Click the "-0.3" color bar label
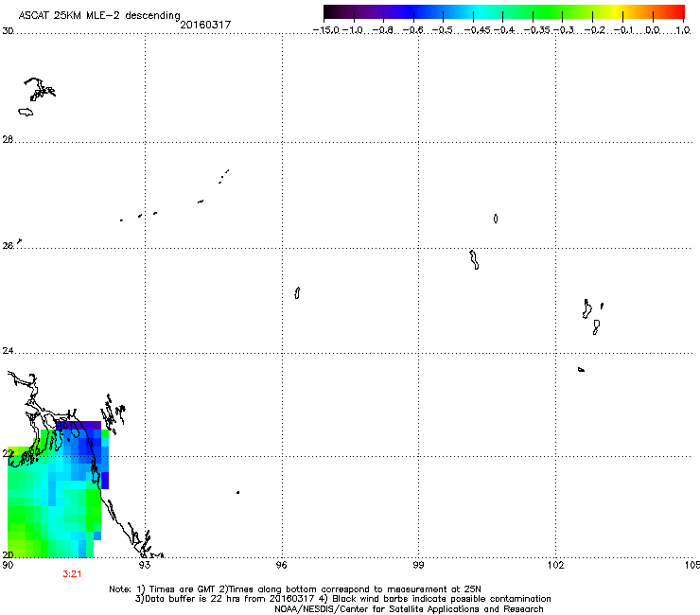Viewport: 700px width, 615px height. 564,30
